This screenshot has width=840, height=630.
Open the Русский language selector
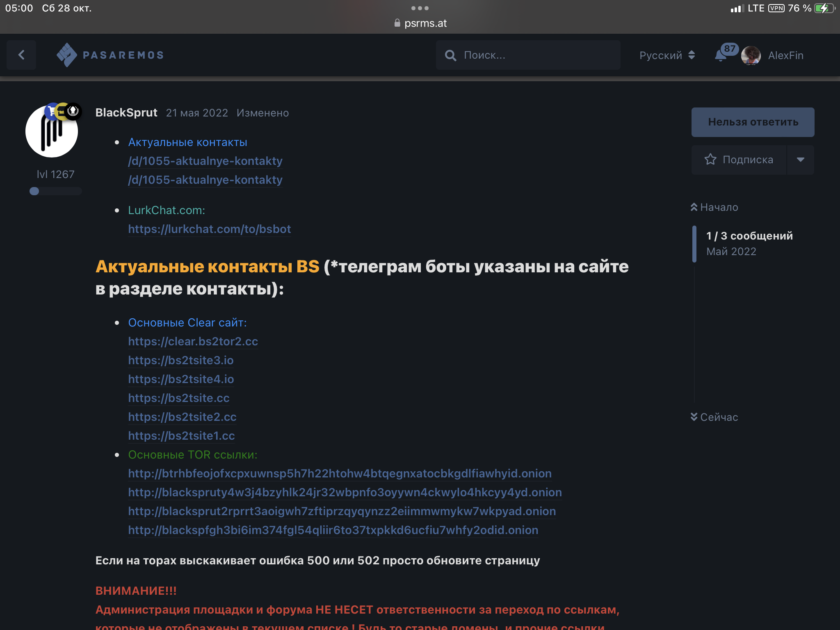667,55
